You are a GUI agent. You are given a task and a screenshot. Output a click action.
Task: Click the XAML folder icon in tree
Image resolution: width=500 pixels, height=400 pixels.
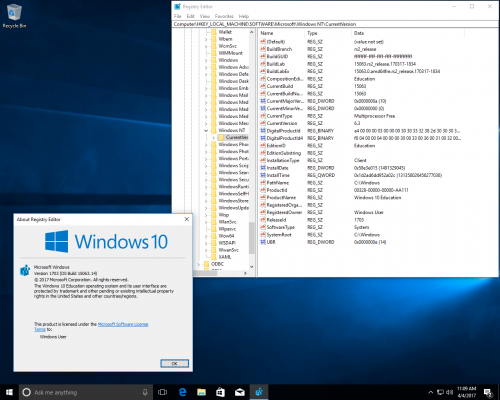[214, 257]
